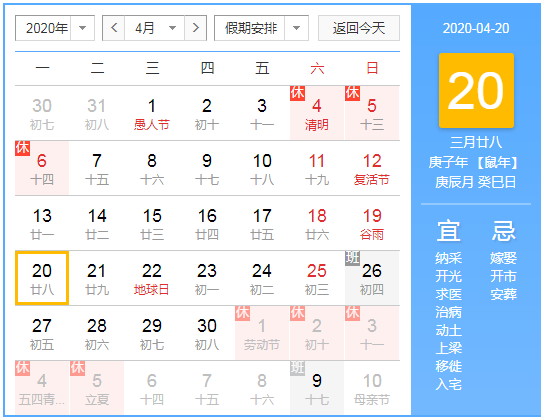Select April 24 初二
Screen dimensions: 543x420
(x=262, y=278)
